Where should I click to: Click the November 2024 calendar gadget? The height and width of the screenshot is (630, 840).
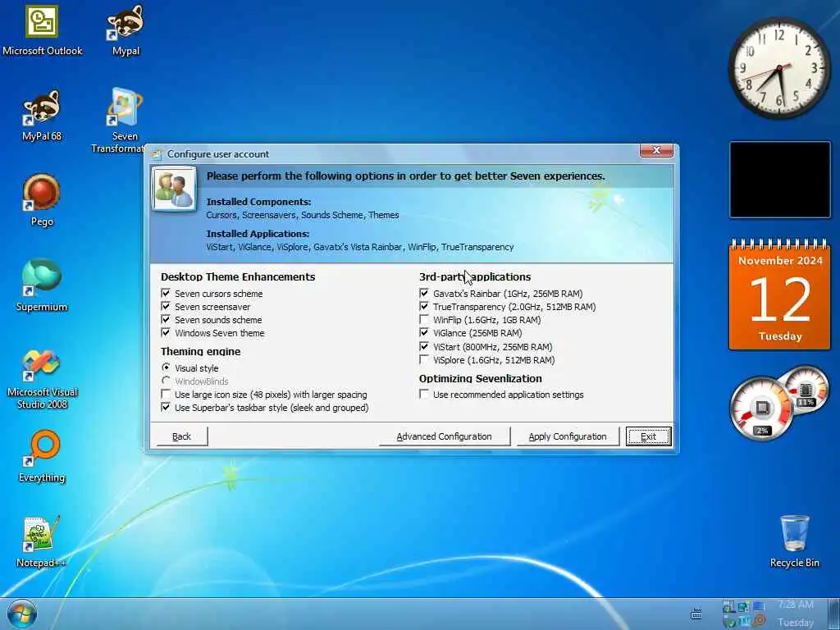pyautogui.click(x=779, y=294)
